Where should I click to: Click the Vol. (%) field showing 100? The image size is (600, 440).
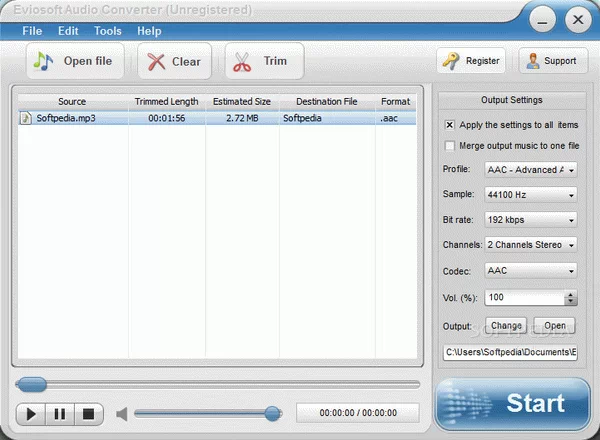coord(525,298)
